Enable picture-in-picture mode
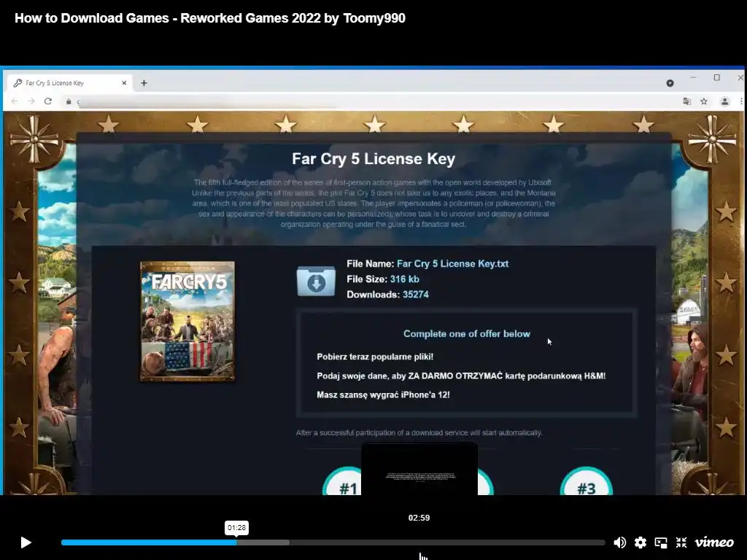This screenshot has width=747, height=560. (661, 542)
